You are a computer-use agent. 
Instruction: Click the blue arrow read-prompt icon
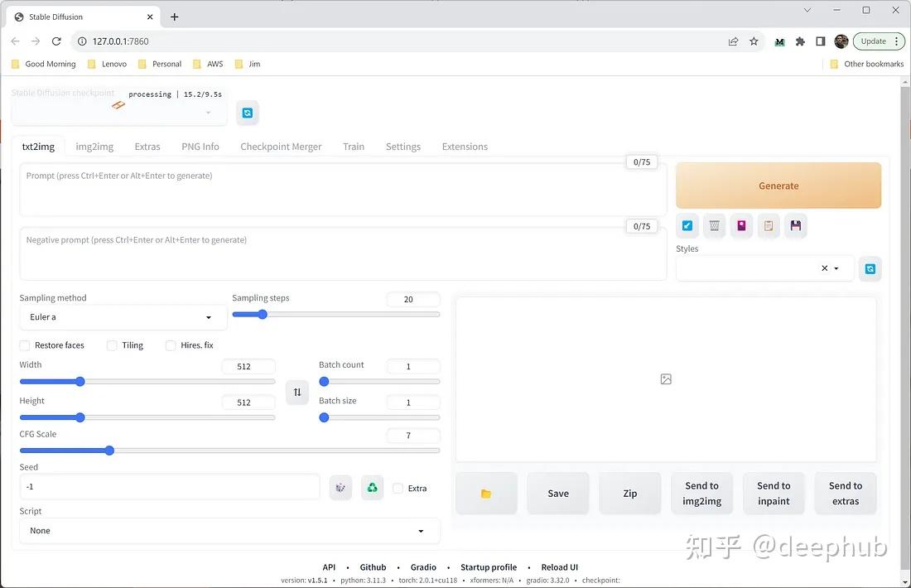point(687,225)
